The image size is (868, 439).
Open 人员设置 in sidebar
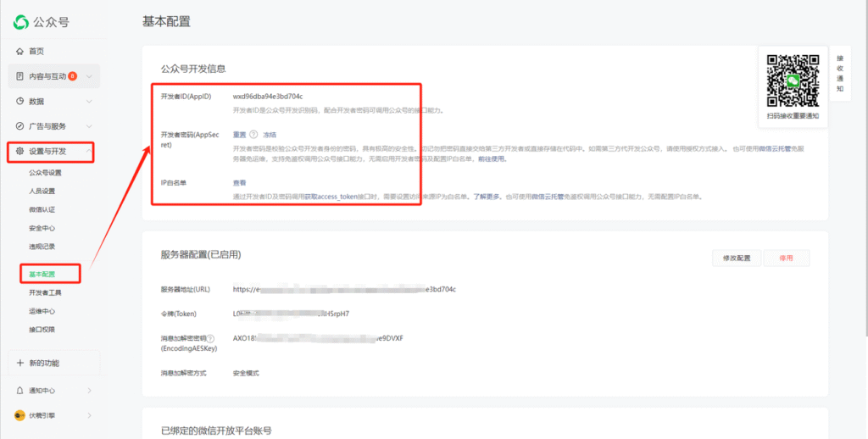click(42, 191)
